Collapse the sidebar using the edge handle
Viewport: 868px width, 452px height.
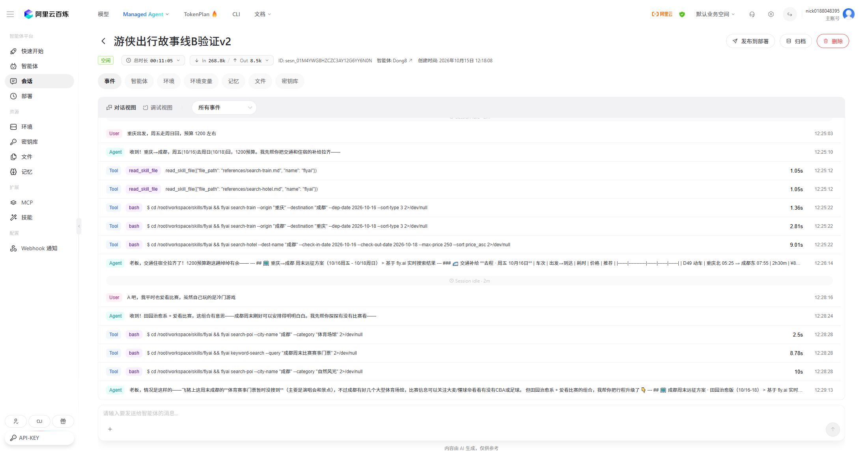[79, 226]
